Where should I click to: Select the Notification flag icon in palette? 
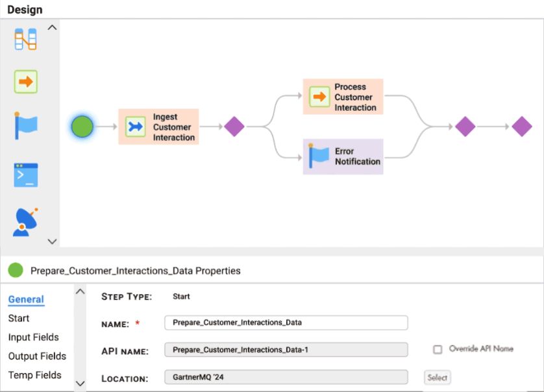pos(26,125)
